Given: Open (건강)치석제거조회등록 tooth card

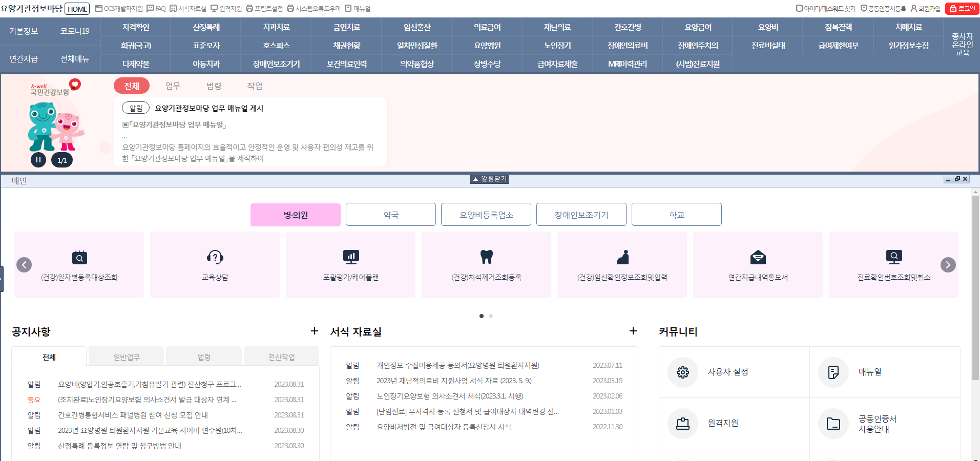Looking at the screenshot, I should coord(487,265).
